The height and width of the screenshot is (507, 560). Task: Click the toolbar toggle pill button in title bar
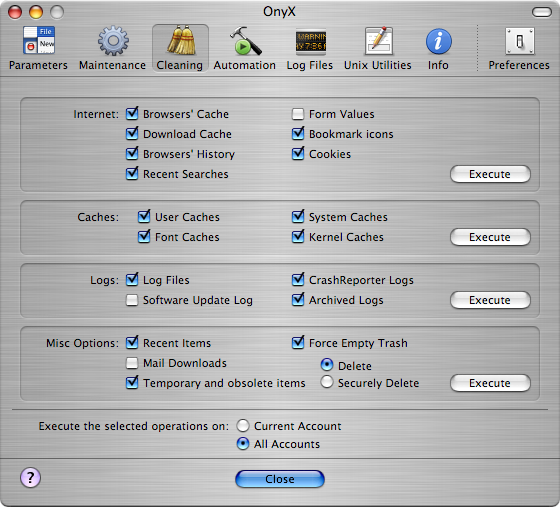click(x=542, y=12)
